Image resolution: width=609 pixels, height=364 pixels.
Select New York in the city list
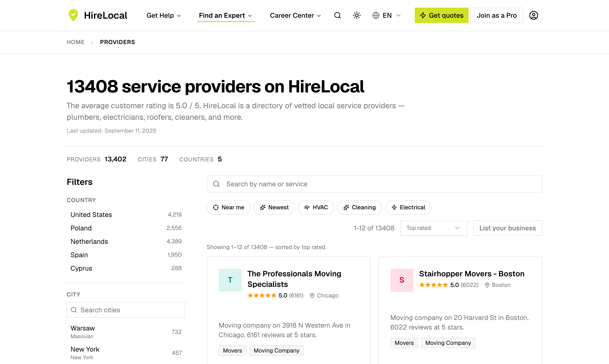click(126, 353)
